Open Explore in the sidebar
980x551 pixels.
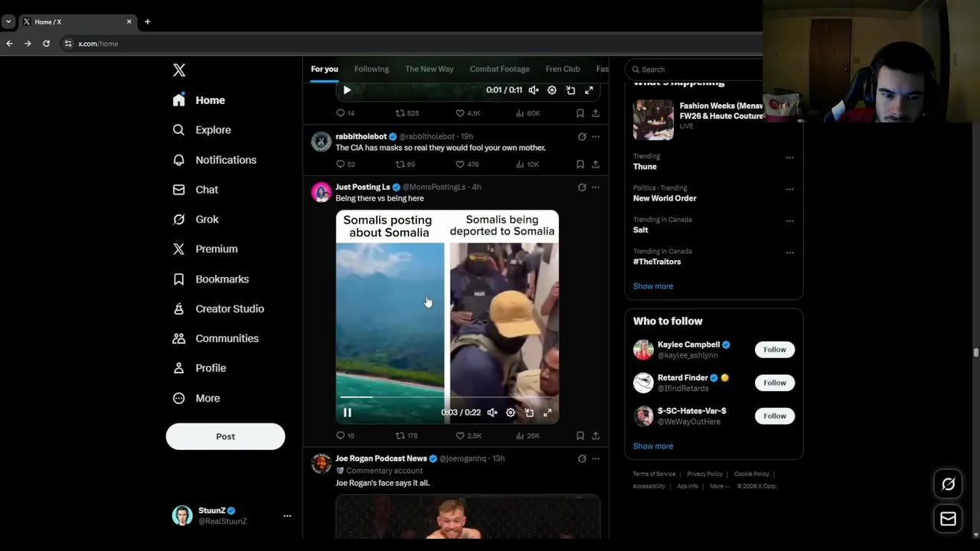tap(202, 130)
